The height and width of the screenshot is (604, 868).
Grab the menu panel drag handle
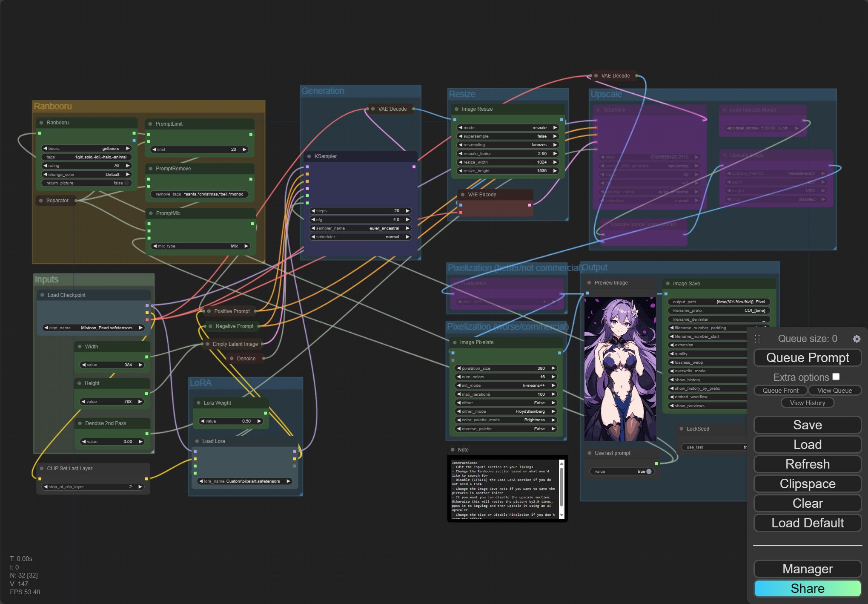[757, 339]
